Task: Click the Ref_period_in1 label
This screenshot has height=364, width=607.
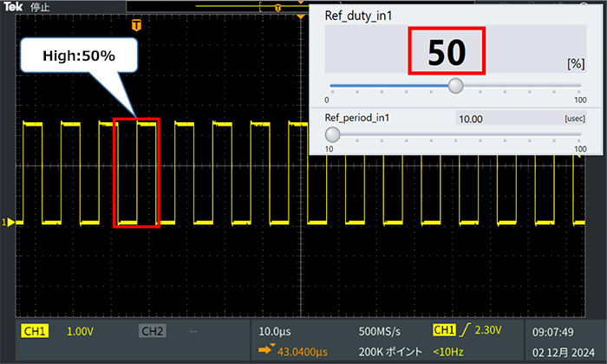Action: pos(357,118)
